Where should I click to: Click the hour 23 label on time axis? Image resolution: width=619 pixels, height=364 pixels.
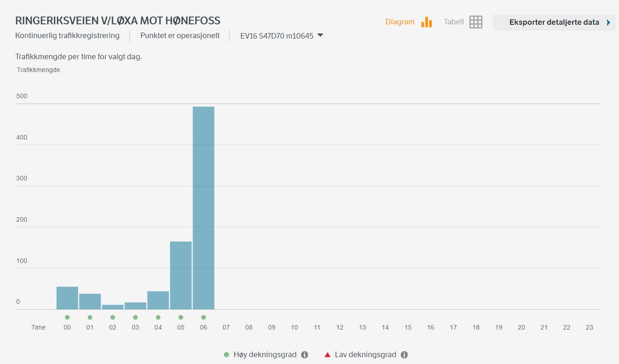[589, 327]
